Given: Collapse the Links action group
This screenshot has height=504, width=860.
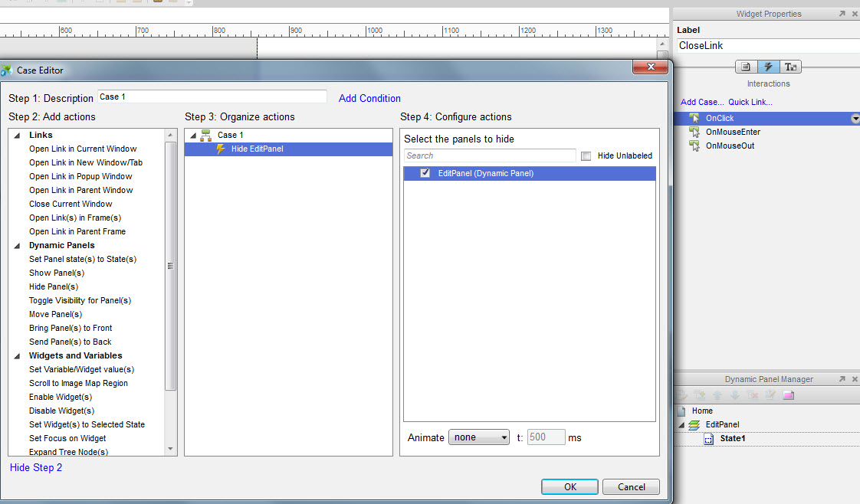Looking at the screenshot, I should (x=17, y=136).
